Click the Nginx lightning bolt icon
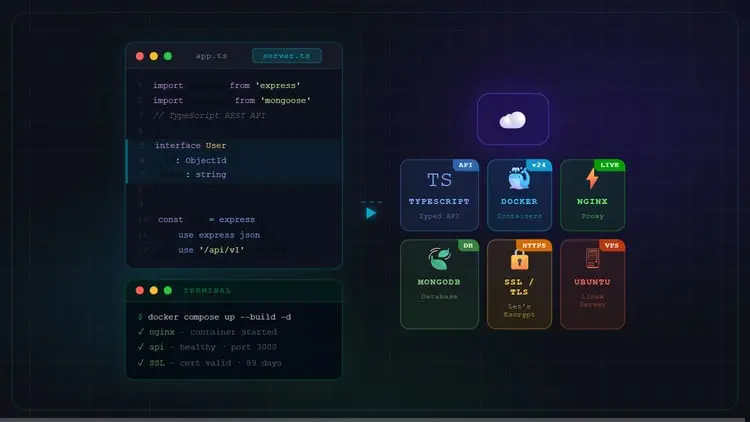 pos(592,178)
